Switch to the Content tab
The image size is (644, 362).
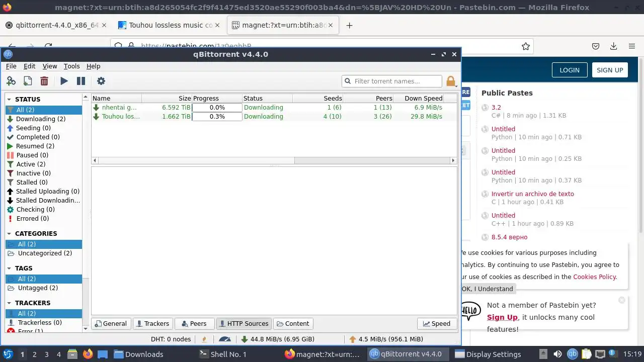(293, 324)
